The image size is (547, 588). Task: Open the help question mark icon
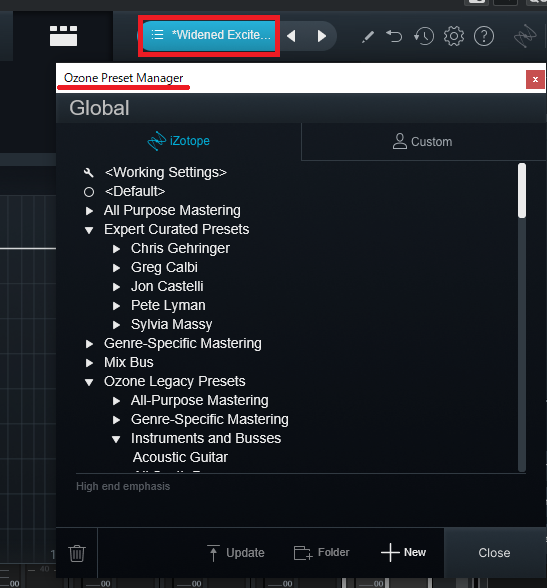[x=484, y=36]
